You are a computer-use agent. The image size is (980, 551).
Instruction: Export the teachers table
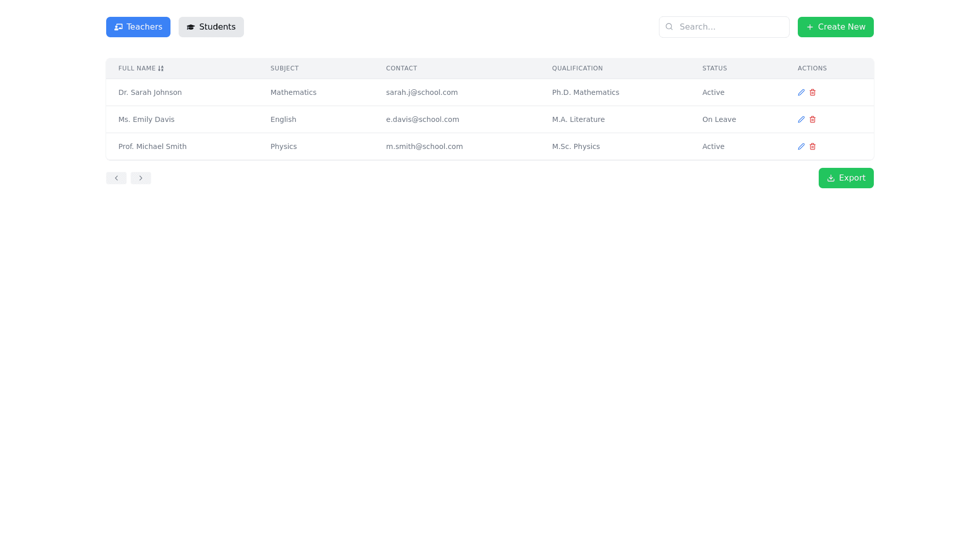846,178
